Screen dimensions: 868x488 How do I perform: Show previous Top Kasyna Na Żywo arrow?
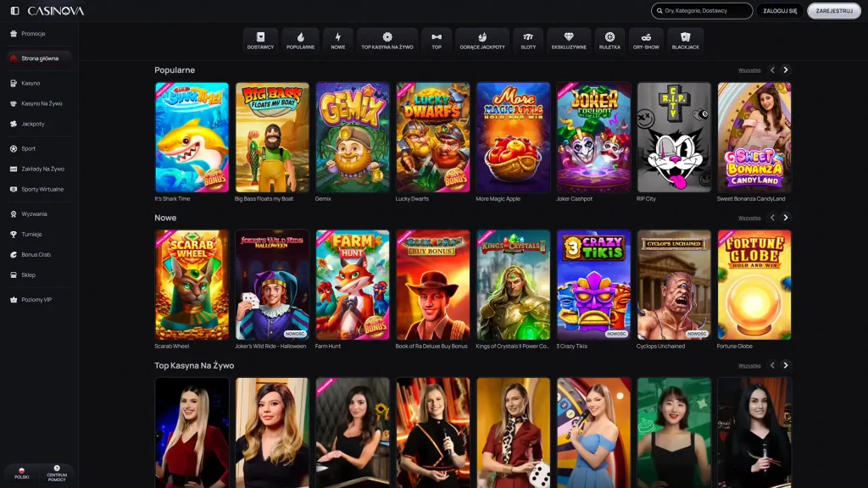click(x=772, y=365)
